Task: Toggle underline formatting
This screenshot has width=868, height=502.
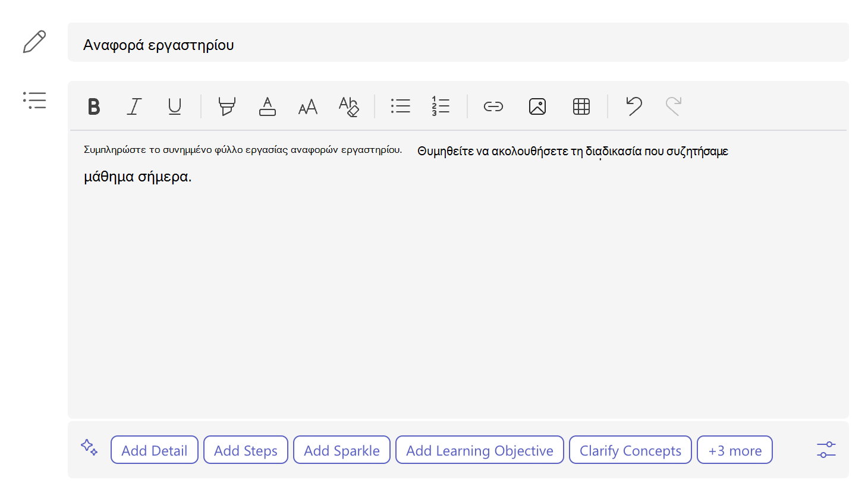Action: pyautogui.click(x=175, y=106)
